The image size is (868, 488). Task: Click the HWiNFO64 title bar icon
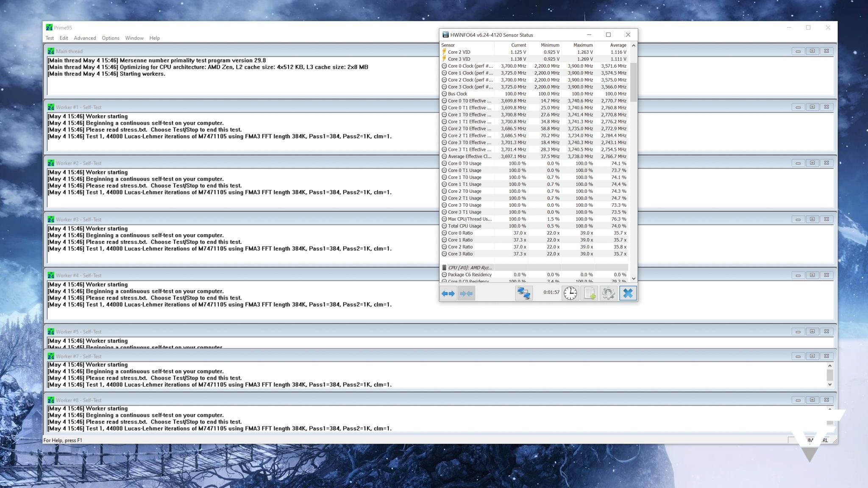tap(445, 35)
